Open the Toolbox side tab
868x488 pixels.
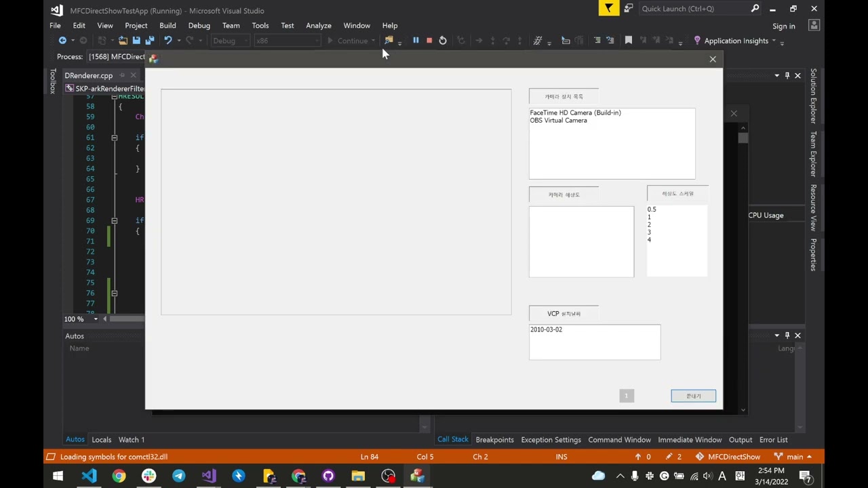coord(52,81)
